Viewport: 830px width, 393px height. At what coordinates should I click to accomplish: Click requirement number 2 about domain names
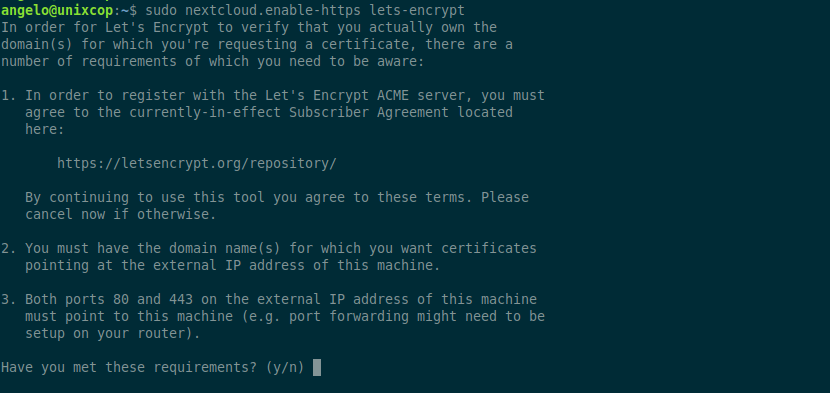click(x=269, y=256)
